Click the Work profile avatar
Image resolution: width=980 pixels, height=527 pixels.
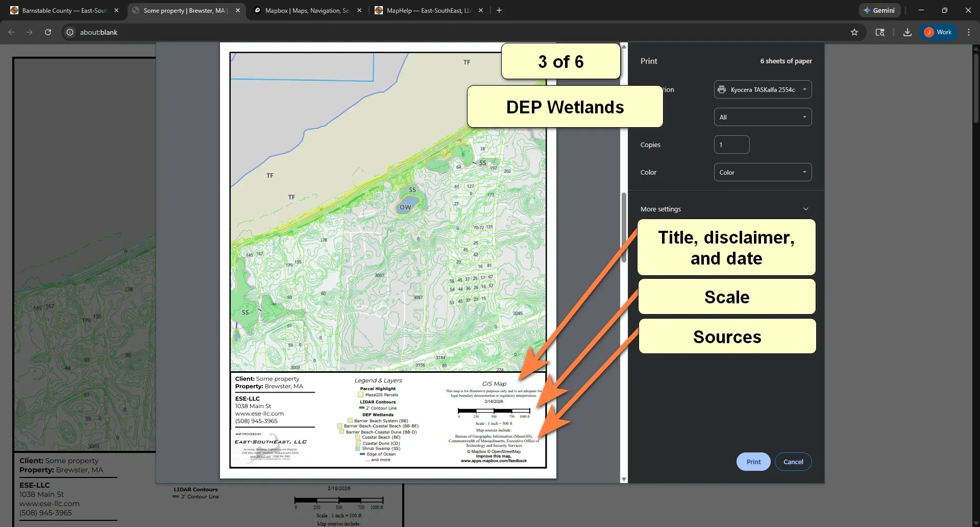click(x=937, y=32)
